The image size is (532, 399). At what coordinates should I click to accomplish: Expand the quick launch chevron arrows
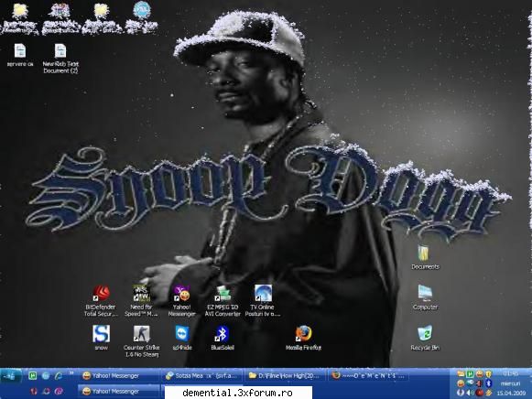71,373
